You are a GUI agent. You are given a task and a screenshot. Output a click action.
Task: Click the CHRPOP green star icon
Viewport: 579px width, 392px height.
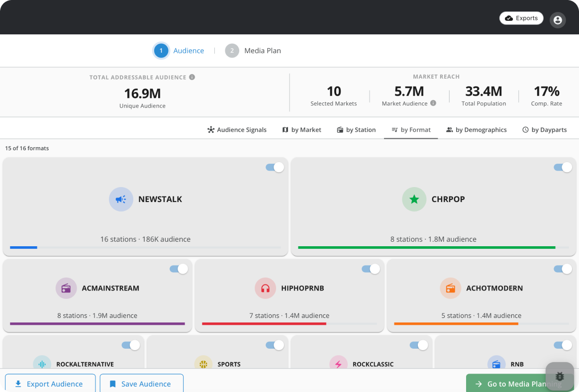(414, 199)
